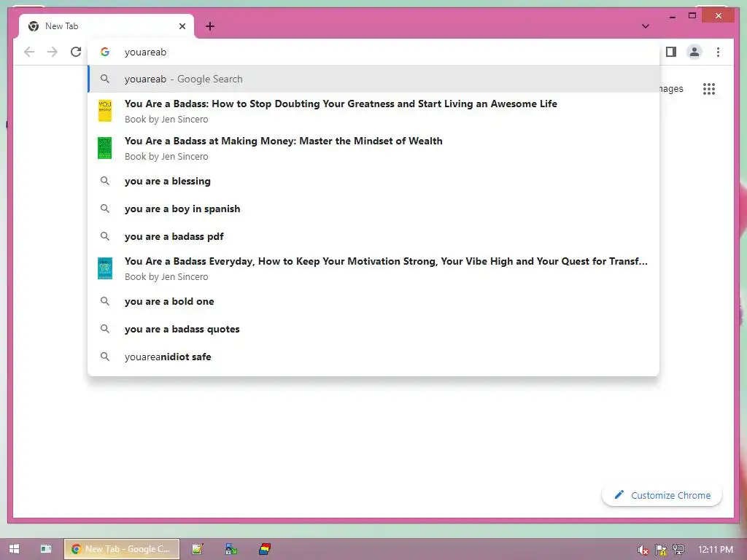Viewport: 747px width, 560px height.
Task: Open the taskbar icon next to Start
Action: 46,549
